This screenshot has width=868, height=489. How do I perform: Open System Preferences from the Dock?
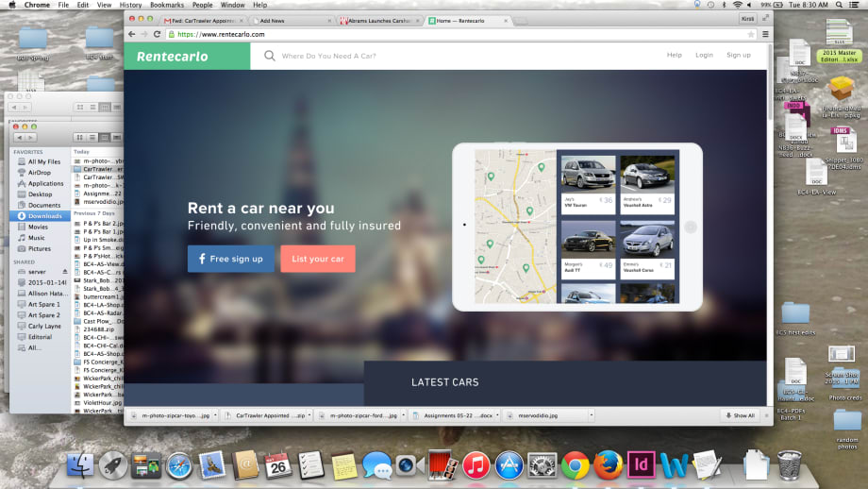pyautogui.click(x=542, y=465)
